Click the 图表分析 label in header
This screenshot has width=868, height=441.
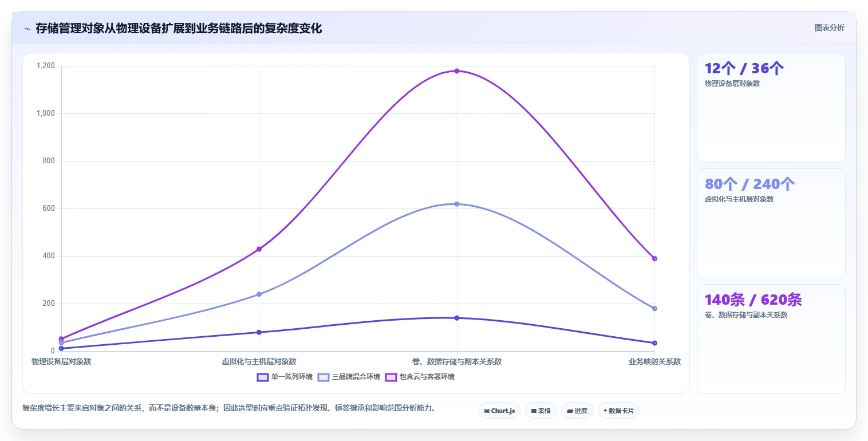[x=829, y=27]
